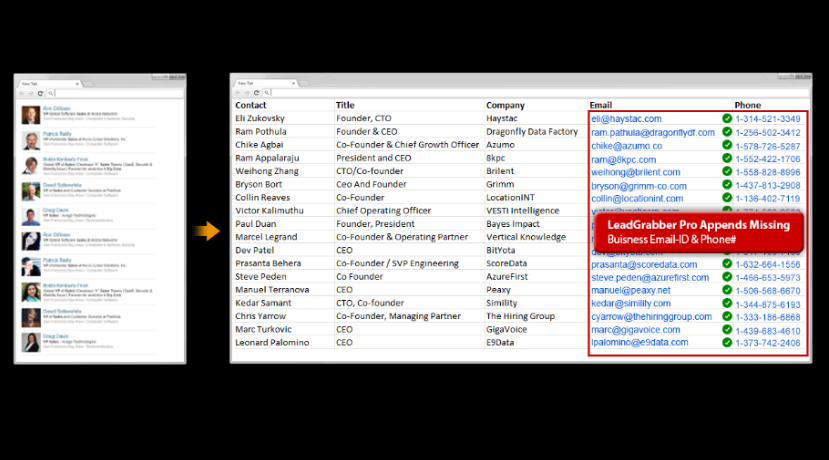
Task: Click the back arrow in the right browser
Action: pyautogui.click(x=238, y=93)
